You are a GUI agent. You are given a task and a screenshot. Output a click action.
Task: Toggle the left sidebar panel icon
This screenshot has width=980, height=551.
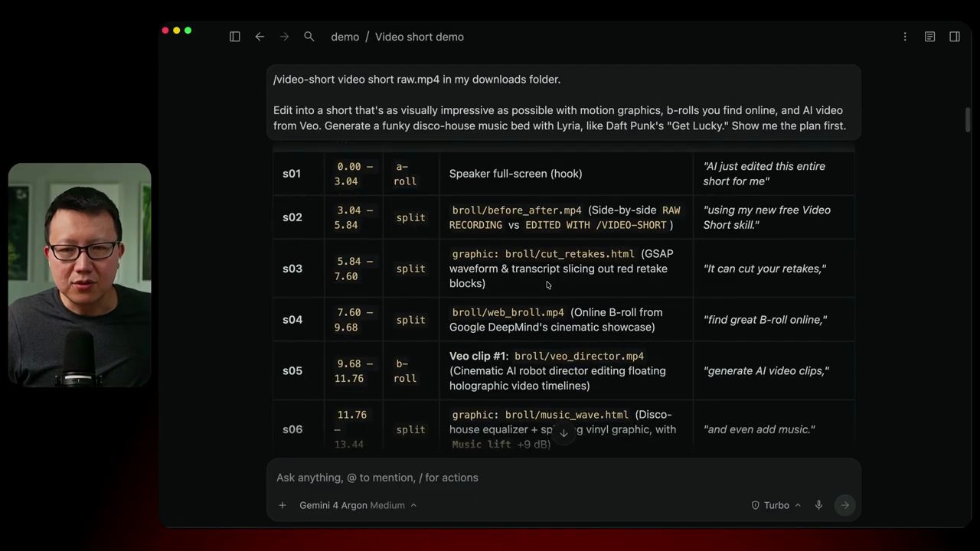point(235,37)
